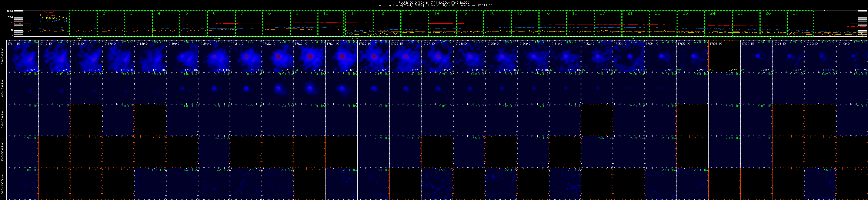Click the xyoffset=[714.4,-358.2] text

[x=406, y=5]
